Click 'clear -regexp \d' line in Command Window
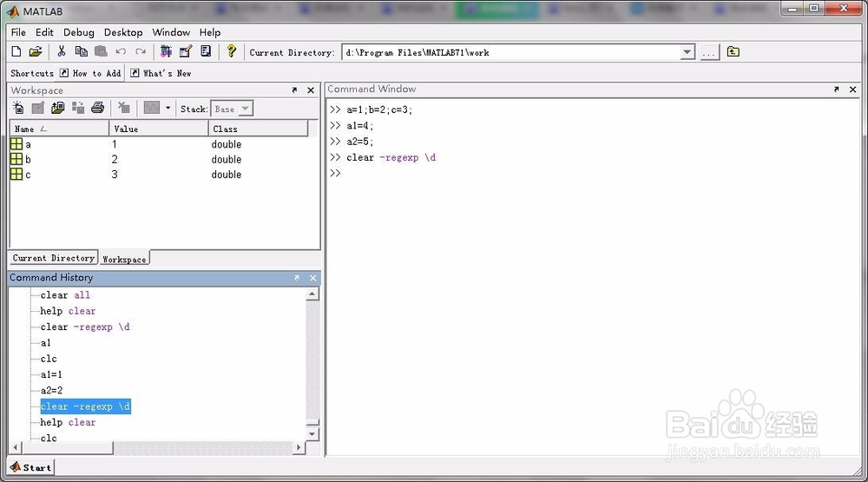This screenshot has width=868, height=482. 391,157
